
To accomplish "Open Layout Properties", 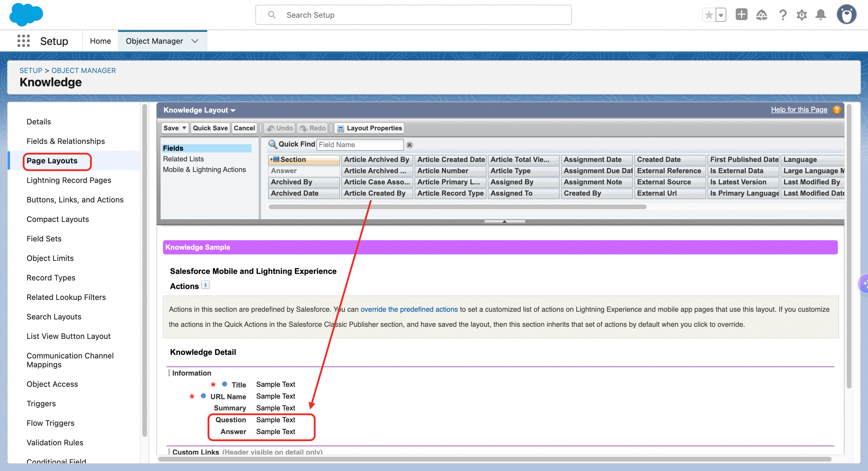I will coord(370,128).
